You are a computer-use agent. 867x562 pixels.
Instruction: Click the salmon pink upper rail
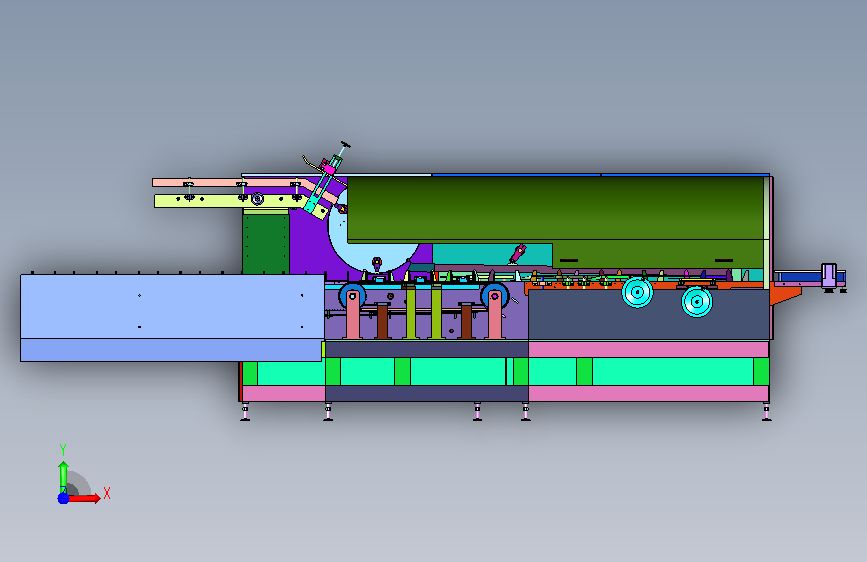point(227,183)
